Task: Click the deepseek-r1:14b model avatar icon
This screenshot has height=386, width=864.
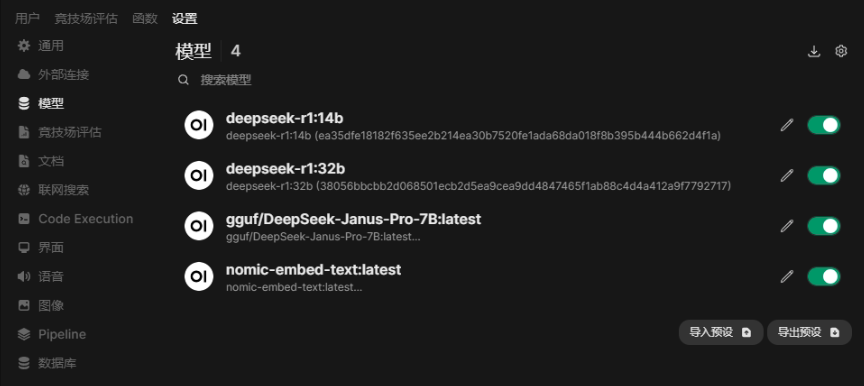Action: coord(199,125)
